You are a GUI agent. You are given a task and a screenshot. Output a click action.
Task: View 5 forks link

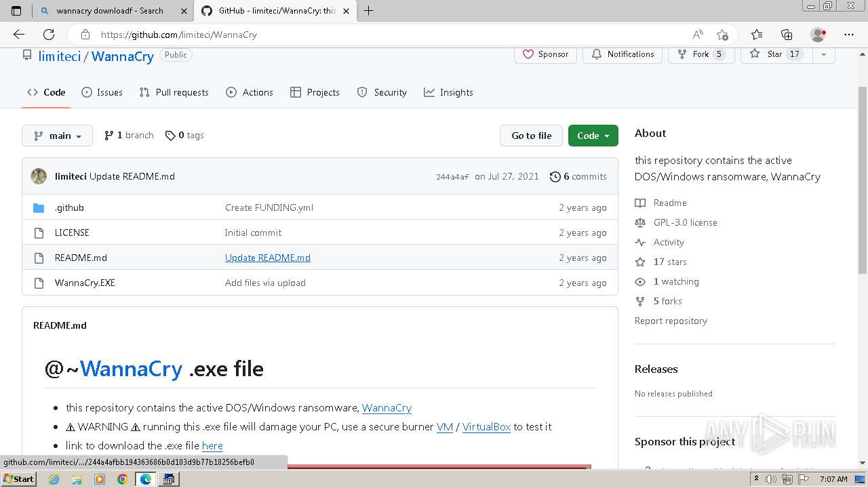pyautogui.click(x=658, y=301)
